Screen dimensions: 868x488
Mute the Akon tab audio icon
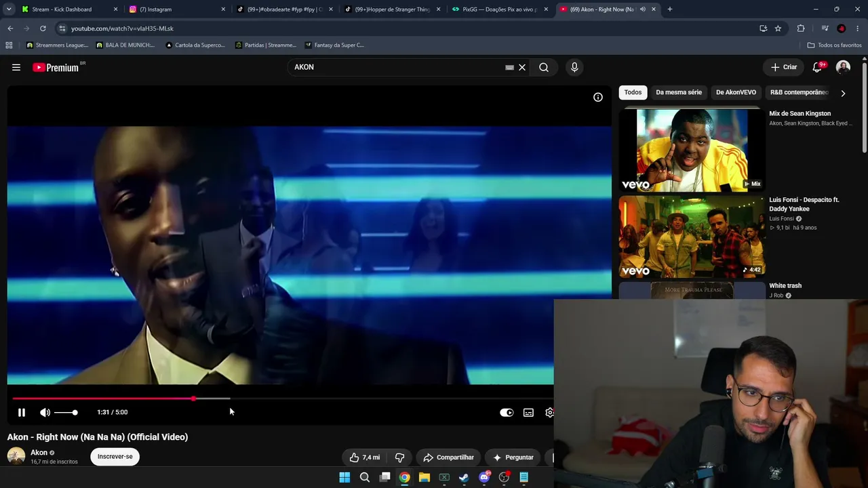pyautogui.click(x=642, y=9)
